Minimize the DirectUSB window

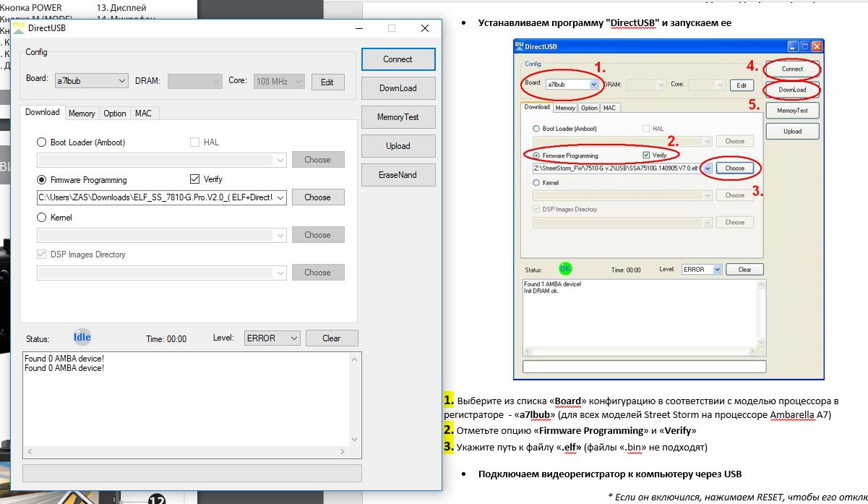click(x=359, y=28)
